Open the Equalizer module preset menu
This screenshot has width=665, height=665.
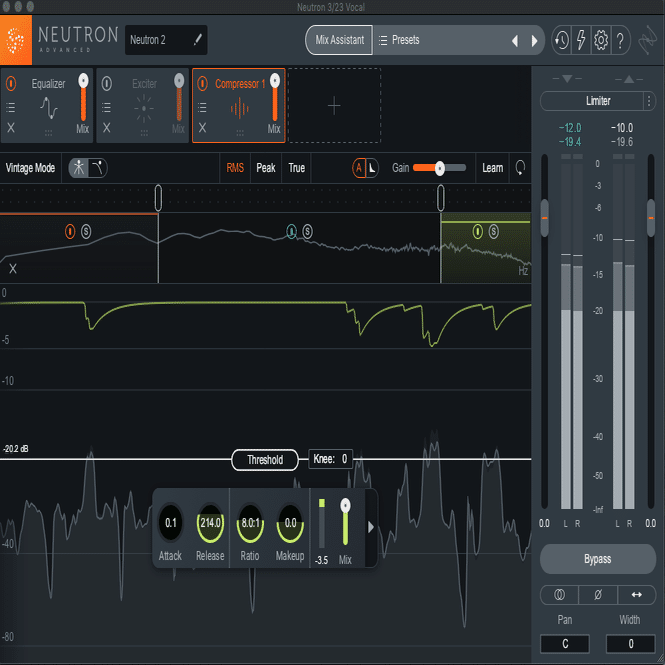[x=11, y=107]
